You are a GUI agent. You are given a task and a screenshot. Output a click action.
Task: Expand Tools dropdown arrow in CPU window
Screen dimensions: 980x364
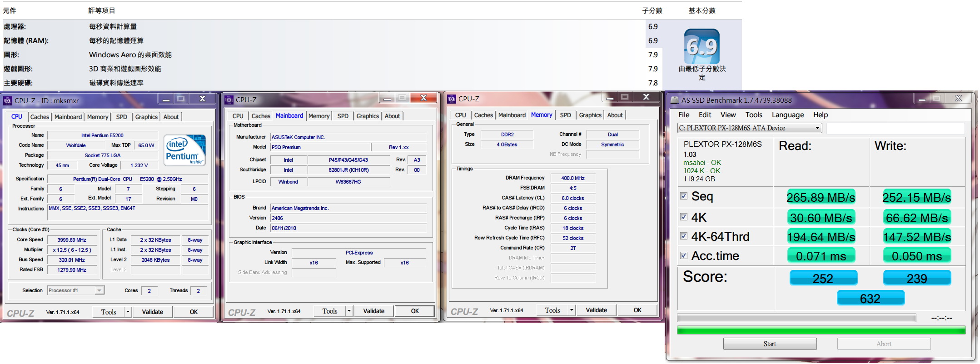(128, 312)
